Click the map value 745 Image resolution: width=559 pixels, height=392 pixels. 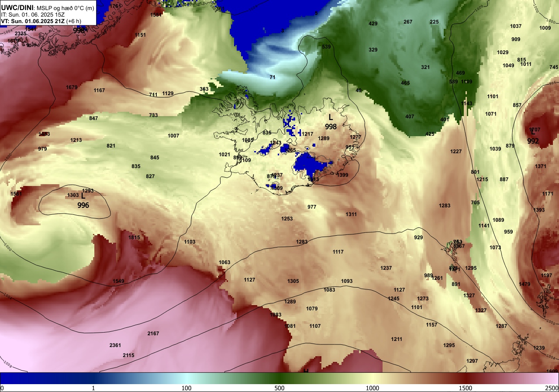(554, 67)
